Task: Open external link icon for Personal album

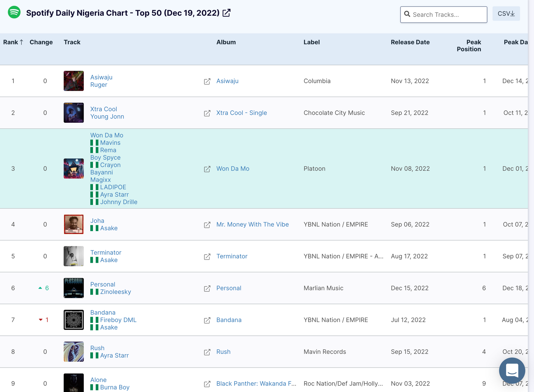Action: pyautogui.click(x=207, y=288)
